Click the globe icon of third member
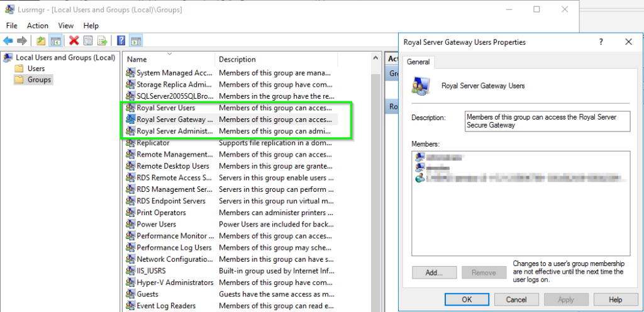Viewport: 644px width, 312px height. [419, 178]
